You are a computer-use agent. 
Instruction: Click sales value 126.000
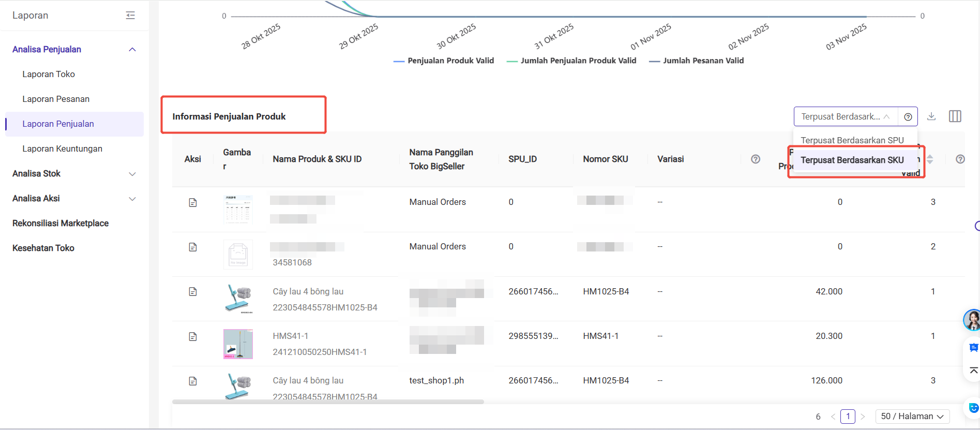coord(826,381)
